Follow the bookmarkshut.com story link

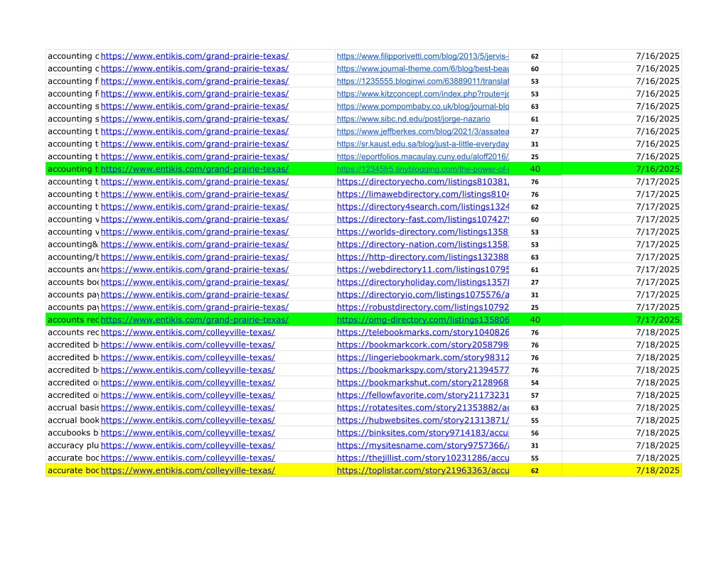point(422,382)
